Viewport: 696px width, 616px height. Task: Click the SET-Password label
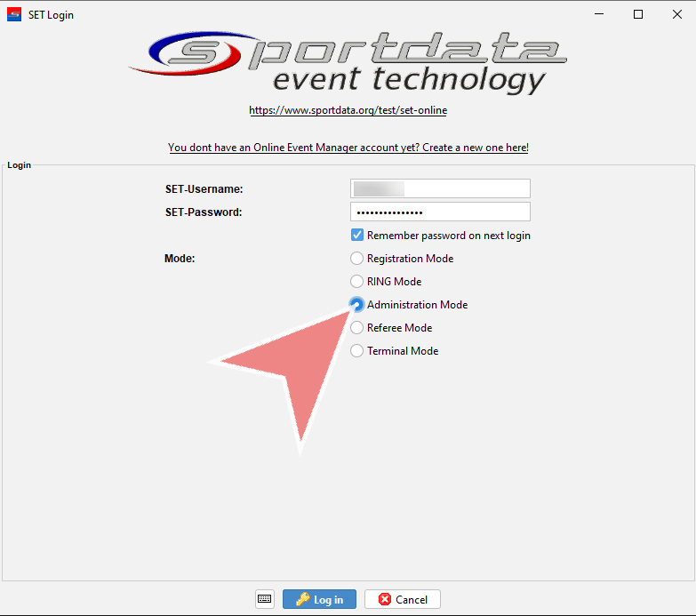coord(204,212)
